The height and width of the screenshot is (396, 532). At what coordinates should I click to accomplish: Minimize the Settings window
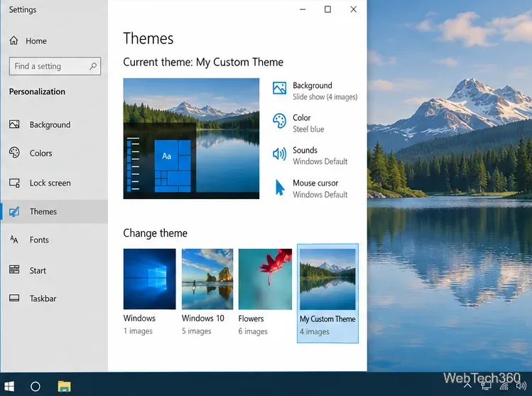click(303, 9)
